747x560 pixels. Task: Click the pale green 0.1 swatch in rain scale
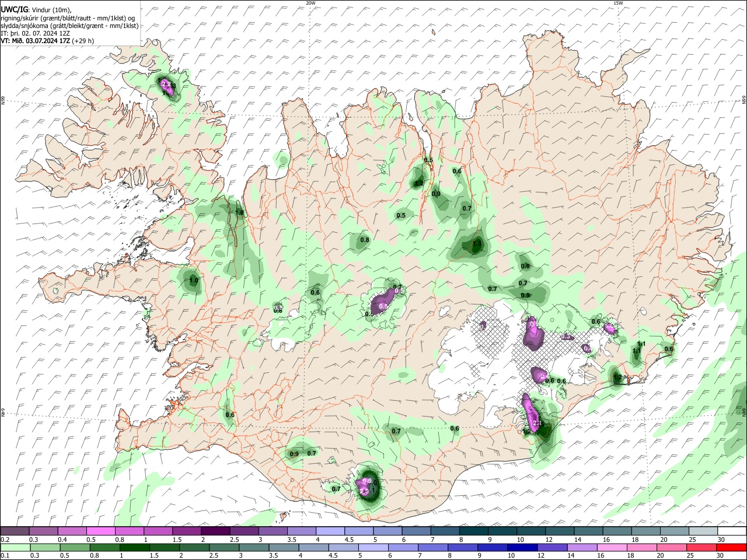click(x=15, y=547)
